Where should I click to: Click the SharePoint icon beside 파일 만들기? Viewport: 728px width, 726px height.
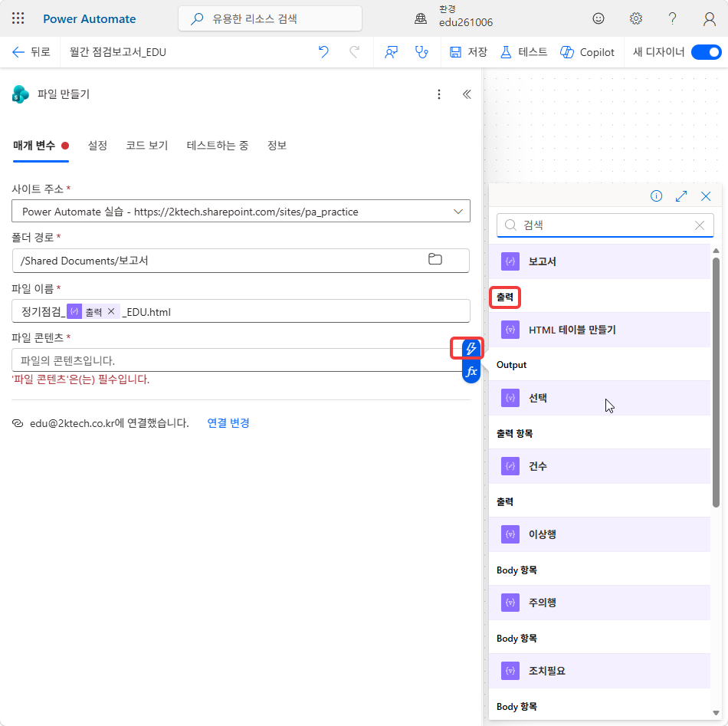coord(20,94)
